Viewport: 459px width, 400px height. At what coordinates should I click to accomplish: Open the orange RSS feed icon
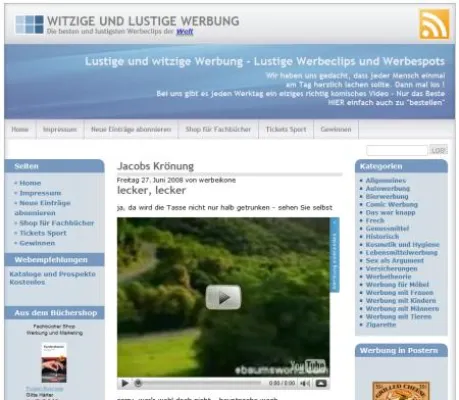click(x=434, y=24)
